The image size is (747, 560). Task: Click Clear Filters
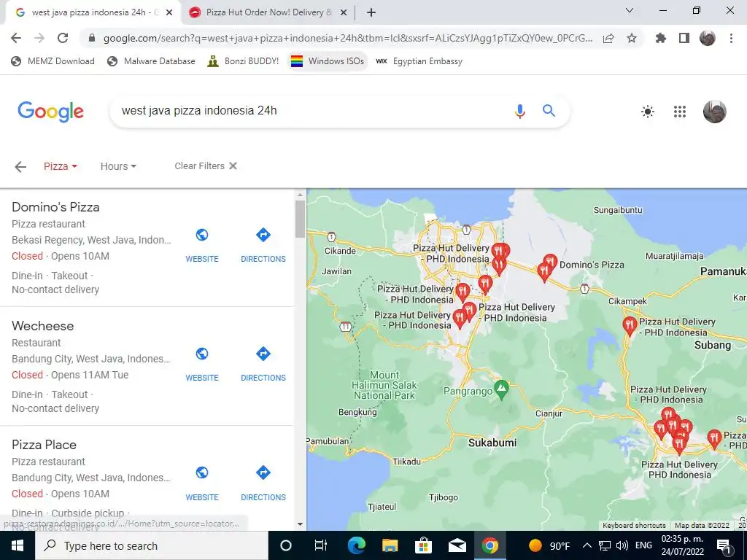click(205, 166)
